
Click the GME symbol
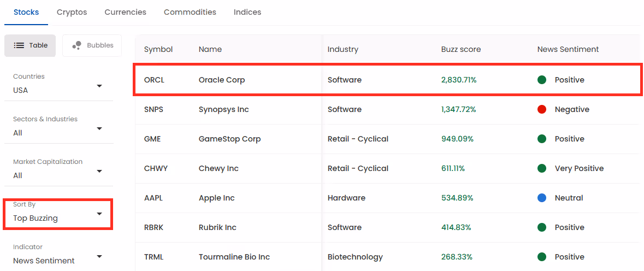[x=152, y=139]
